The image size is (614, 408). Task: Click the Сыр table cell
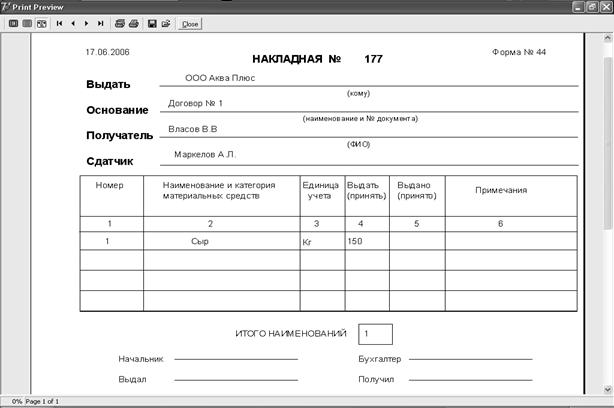coord(222,241)
